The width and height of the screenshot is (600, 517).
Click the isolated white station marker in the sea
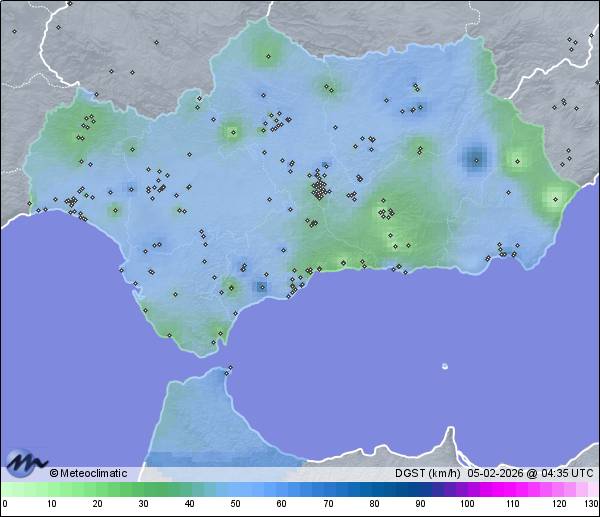[x=445, y=366]
